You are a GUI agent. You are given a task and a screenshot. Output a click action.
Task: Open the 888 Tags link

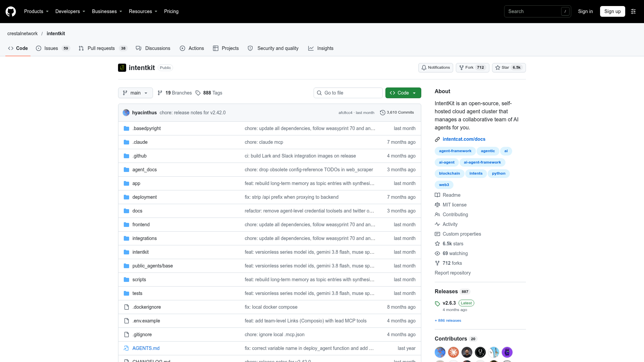click(x=209, y=93)
